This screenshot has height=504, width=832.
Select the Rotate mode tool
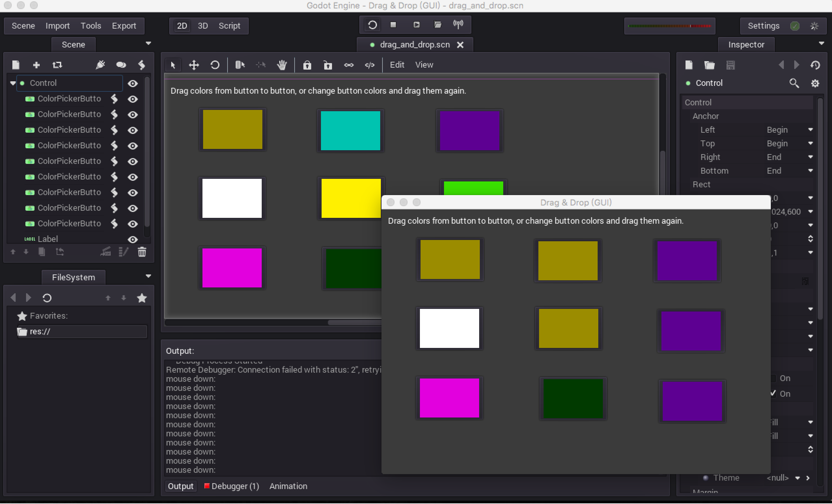pos(215,65)
